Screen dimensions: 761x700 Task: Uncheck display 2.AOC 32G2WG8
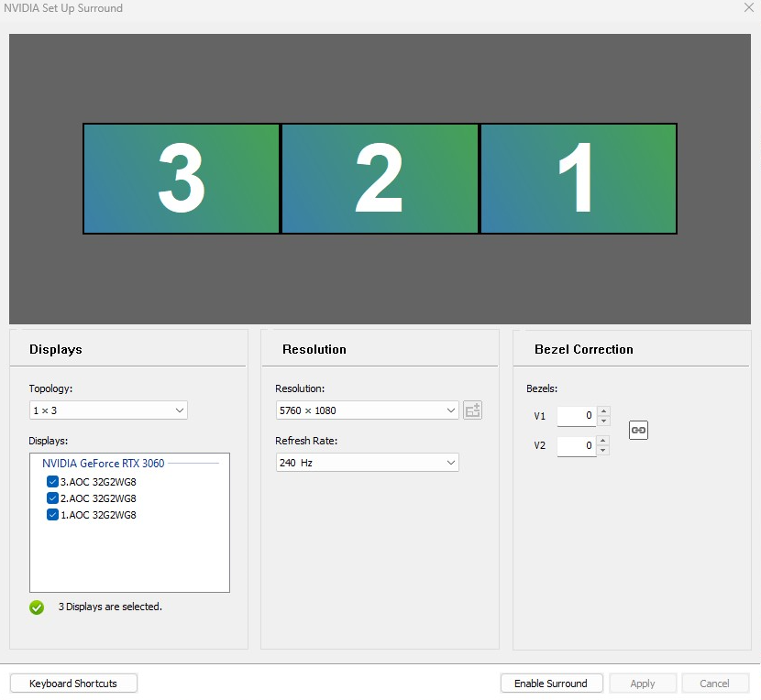click(x=52, y=498)
